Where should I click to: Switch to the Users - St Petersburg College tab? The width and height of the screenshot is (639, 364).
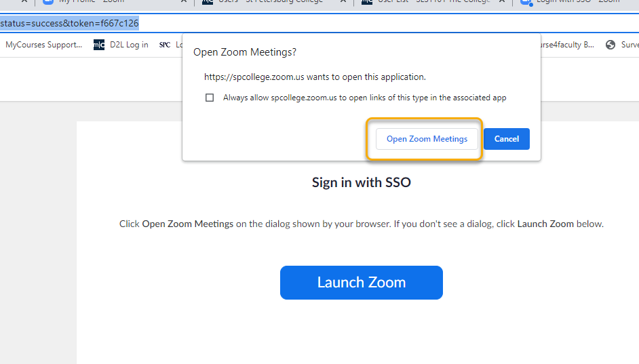275,2
